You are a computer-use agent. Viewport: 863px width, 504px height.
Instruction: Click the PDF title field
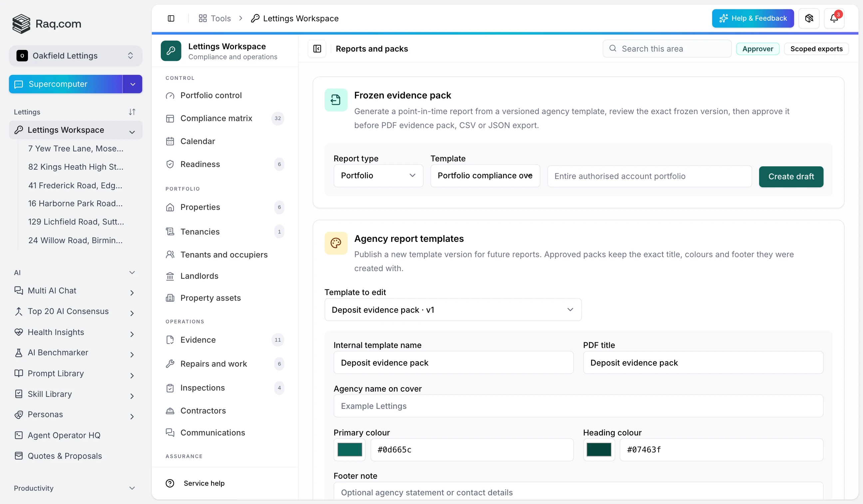tap(703, 363)
